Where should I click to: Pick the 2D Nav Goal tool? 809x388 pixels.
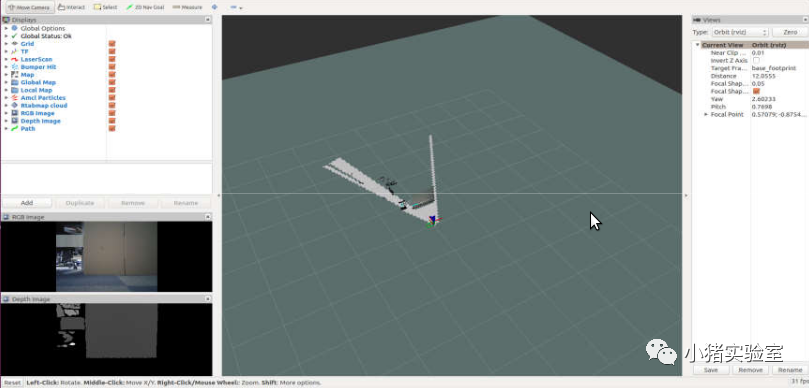145,7
